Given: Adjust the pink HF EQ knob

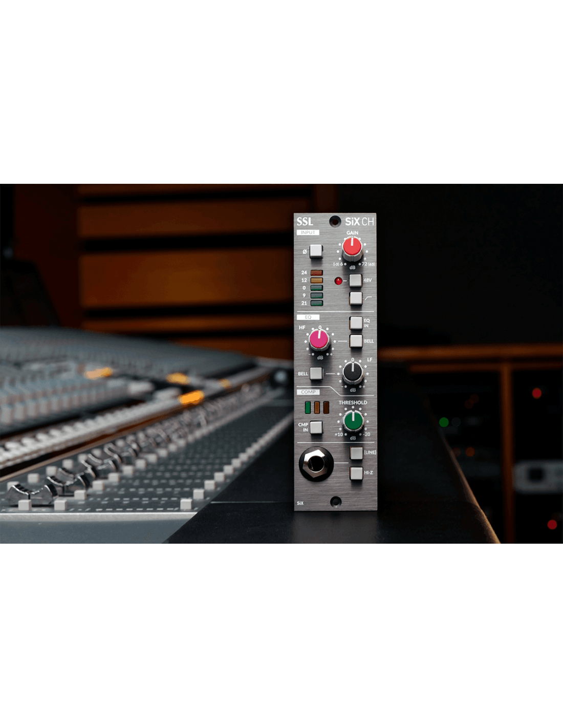Looking at the screenshot, I should 319,339.
